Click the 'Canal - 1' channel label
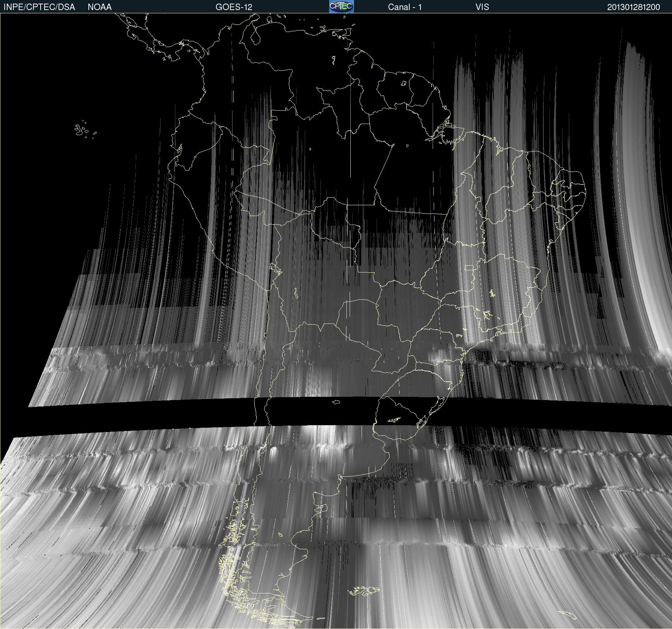The width and height of the screenshot is (672, 629). 405,7
